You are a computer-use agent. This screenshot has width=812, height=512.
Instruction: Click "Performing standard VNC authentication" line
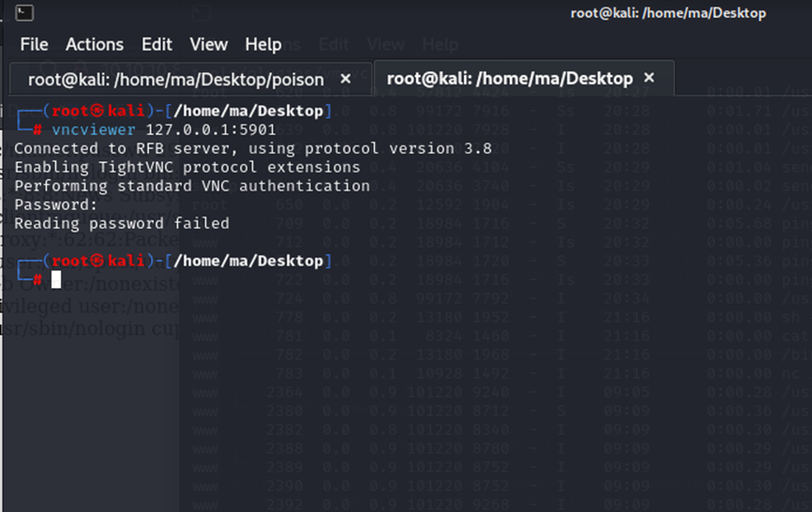coord(191,186)
